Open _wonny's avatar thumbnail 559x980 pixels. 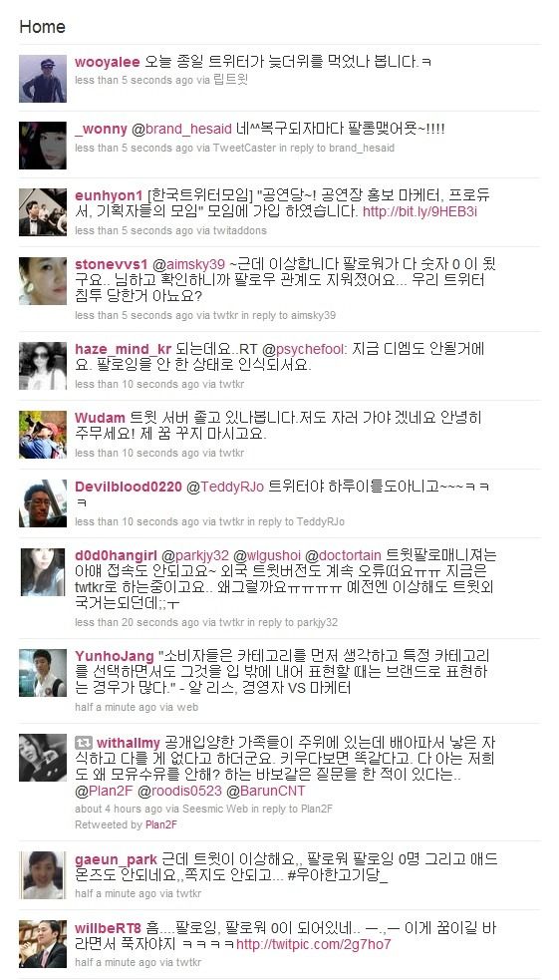click(x=43, y=146)
